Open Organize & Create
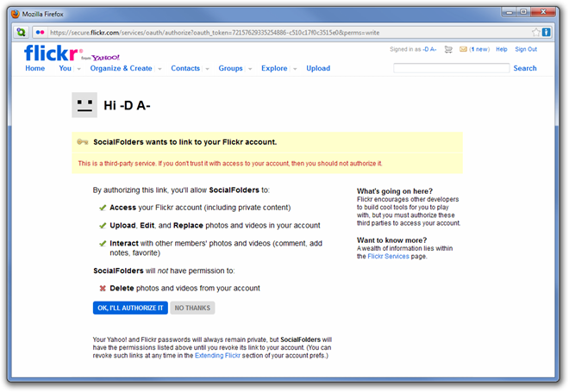The width and height of the screenshot is (569, 392). pos(122,68)
